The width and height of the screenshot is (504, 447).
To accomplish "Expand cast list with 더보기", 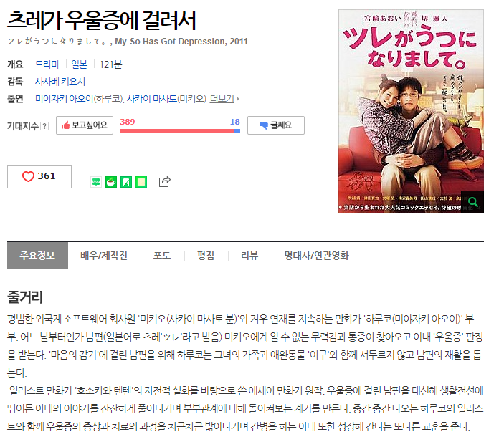I will [224, 99].
